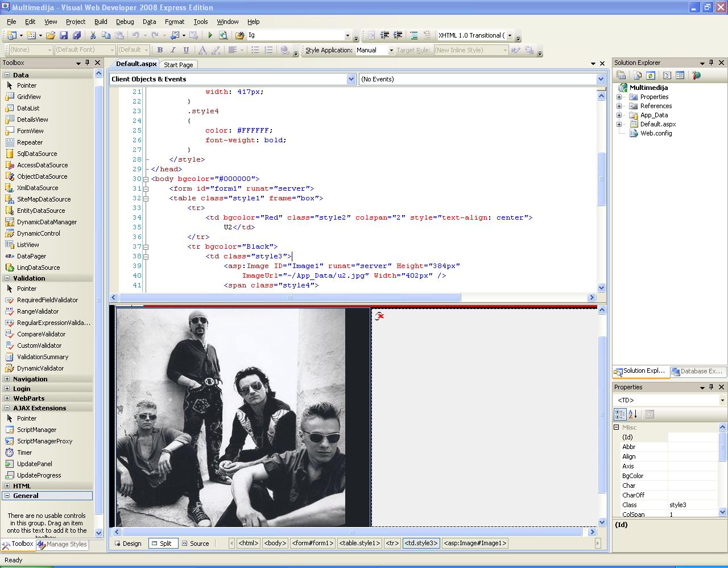Image resolution: width=728 pixels, height=568 pixels.
Task: Click the Open File toolbar icon
Action: 51,35
